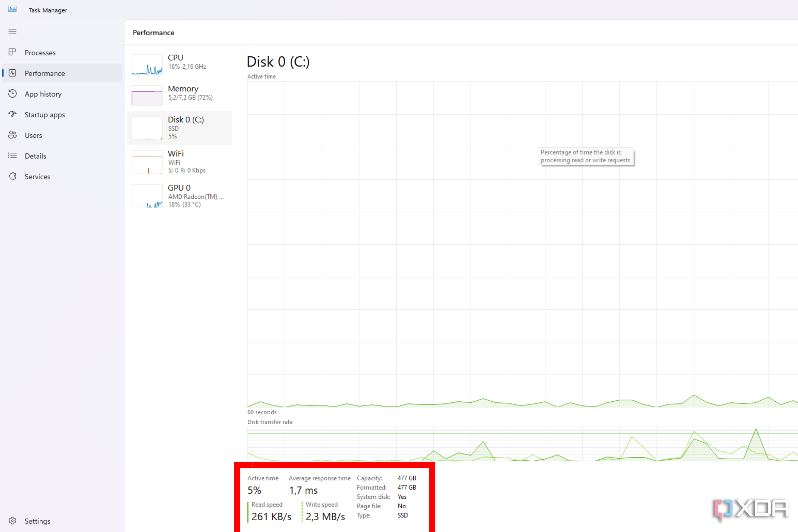The image size is (798, 532).
Task: Click the Details sidebar entry
Action: 35,156
